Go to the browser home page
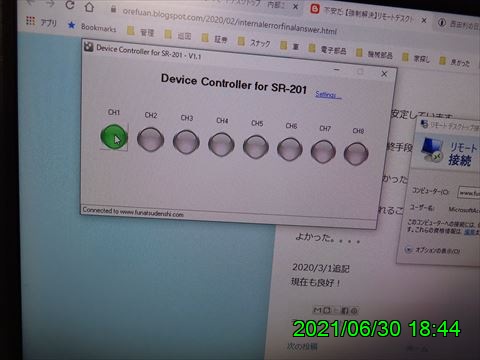The width and height of the screenshot is (480, 360). tap(89, 6)
